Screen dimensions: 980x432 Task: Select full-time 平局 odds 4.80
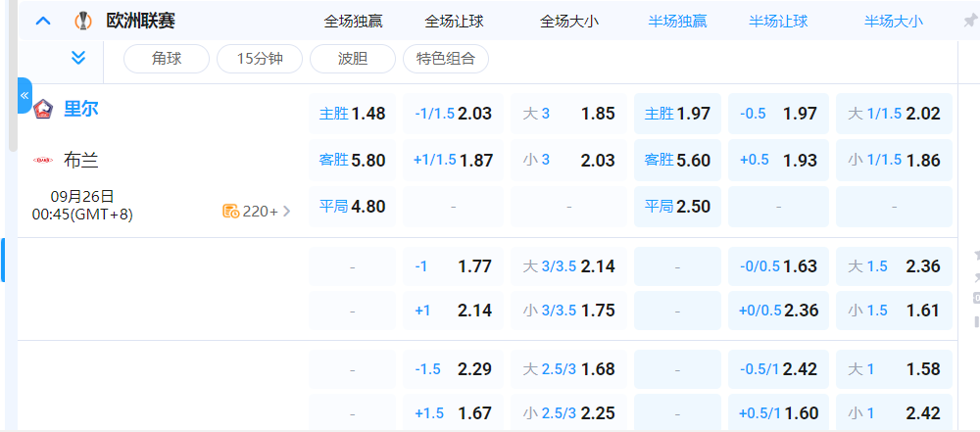(353, 207)
